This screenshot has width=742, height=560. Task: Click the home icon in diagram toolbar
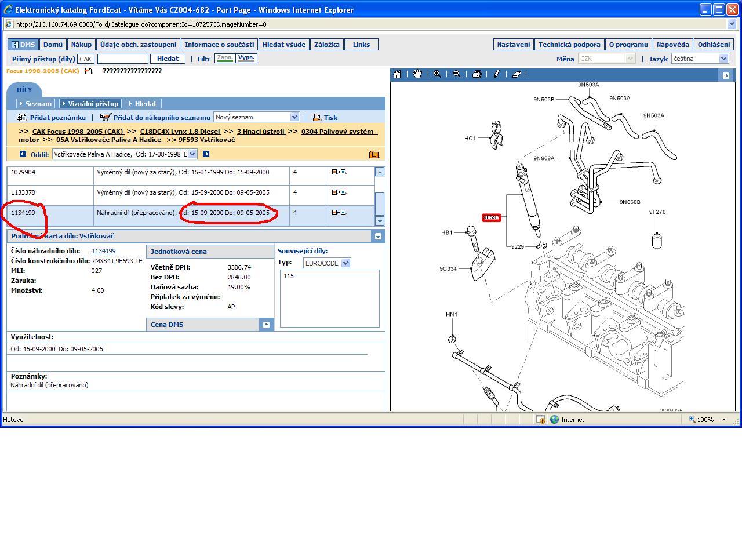[397, 74]
